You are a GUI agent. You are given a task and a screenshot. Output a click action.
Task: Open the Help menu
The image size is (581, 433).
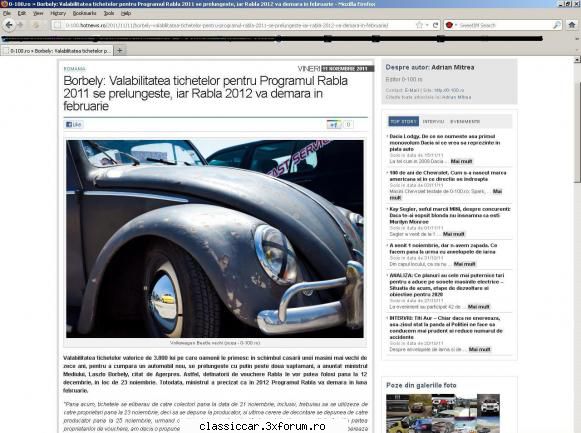pyautogui.click(x=126, y=13)
